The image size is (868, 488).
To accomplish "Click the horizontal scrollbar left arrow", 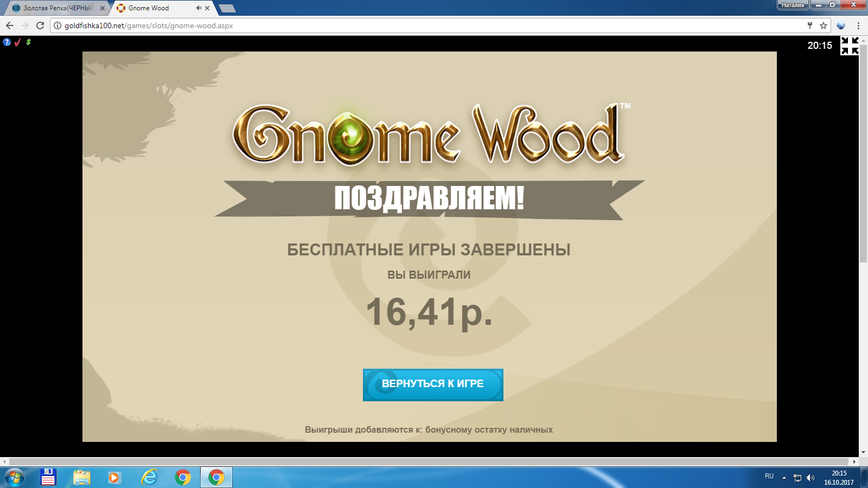I will (x=5, y=461).
